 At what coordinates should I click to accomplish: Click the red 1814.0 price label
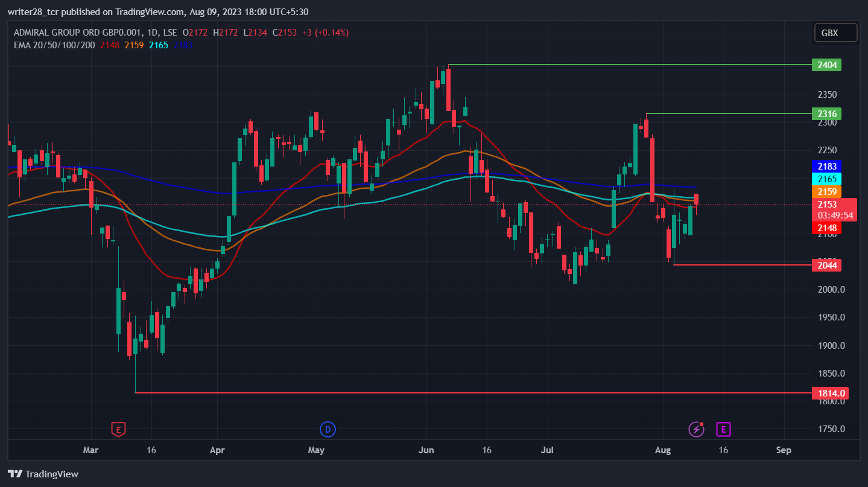(830, 393)
